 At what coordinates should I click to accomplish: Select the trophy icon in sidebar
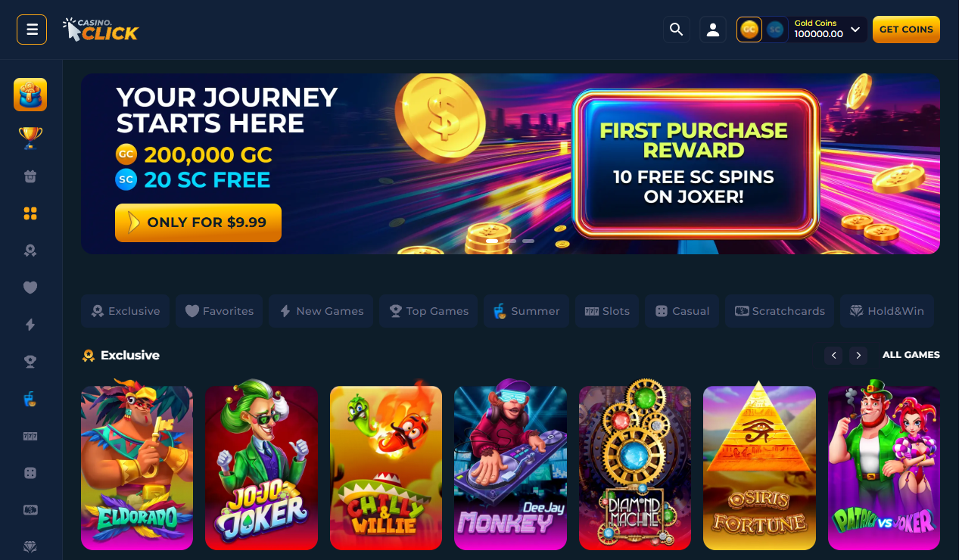[x=30, y=138]
